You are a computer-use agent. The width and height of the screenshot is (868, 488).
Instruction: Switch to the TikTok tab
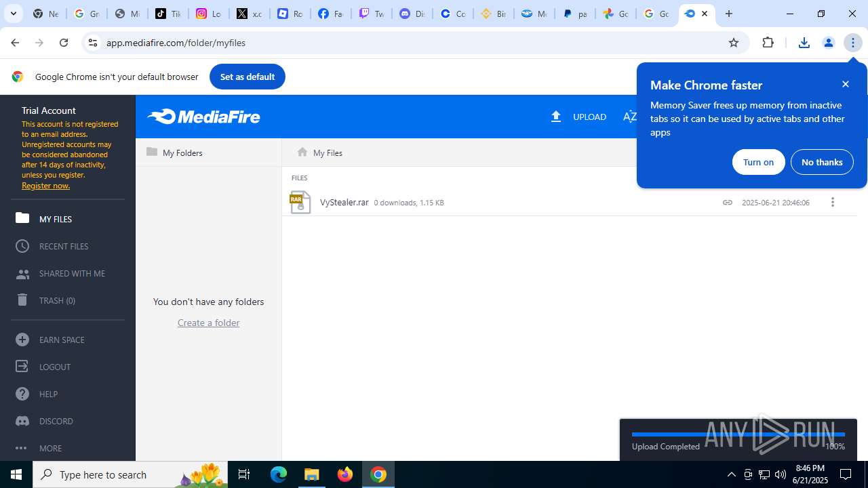(167, 14)
